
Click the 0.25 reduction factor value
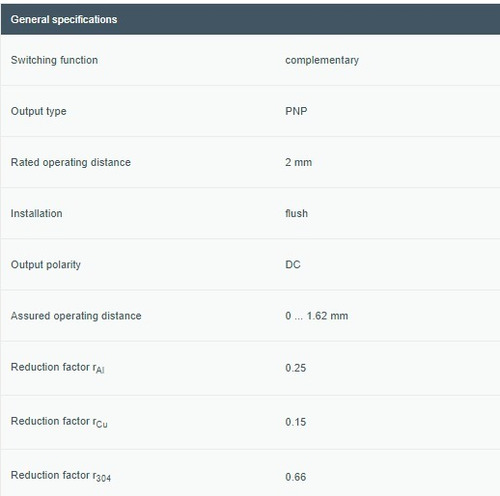pyautogui.click(x=295, y=368)
